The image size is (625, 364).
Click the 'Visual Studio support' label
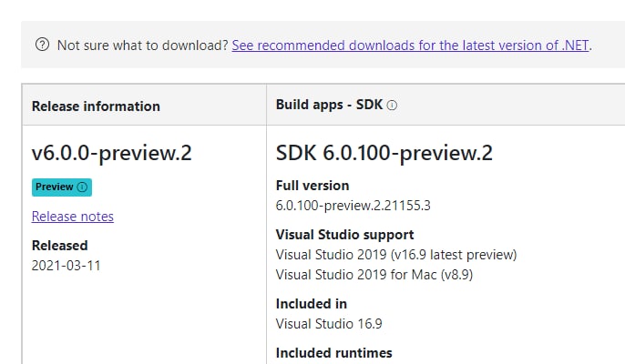click(x=344, y=235)
